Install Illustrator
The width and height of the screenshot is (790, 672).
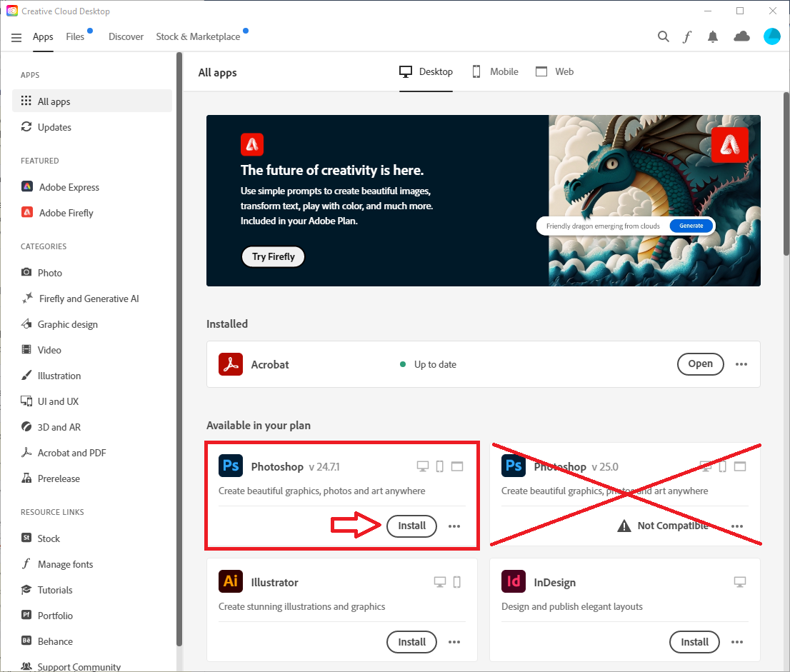pos(411,642)
